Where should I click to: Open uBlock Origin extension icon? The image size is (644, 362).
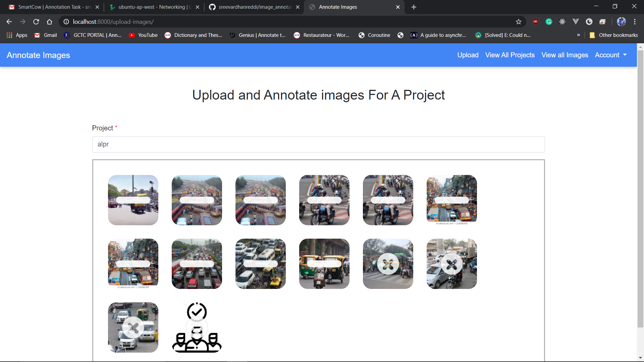535,22
